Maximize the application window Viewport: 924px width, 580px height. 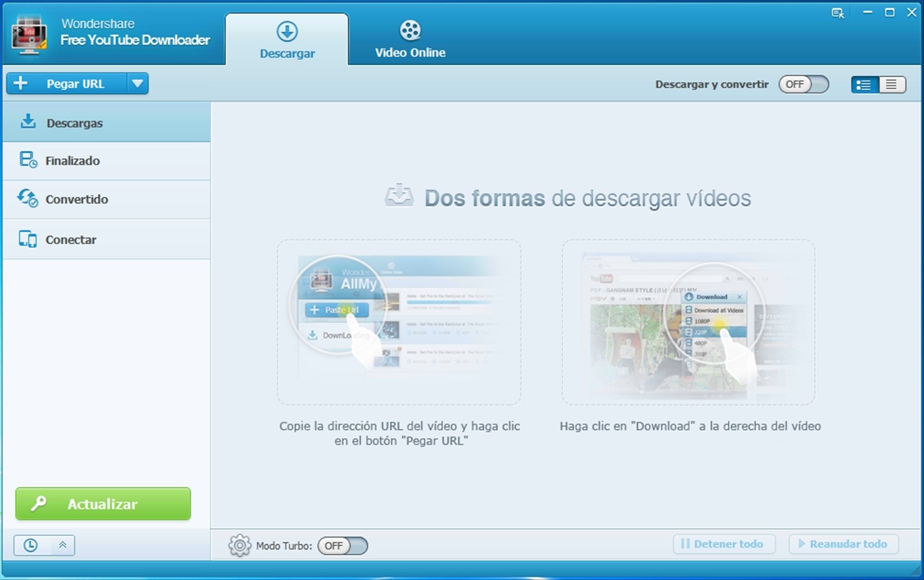click(890, 12)
